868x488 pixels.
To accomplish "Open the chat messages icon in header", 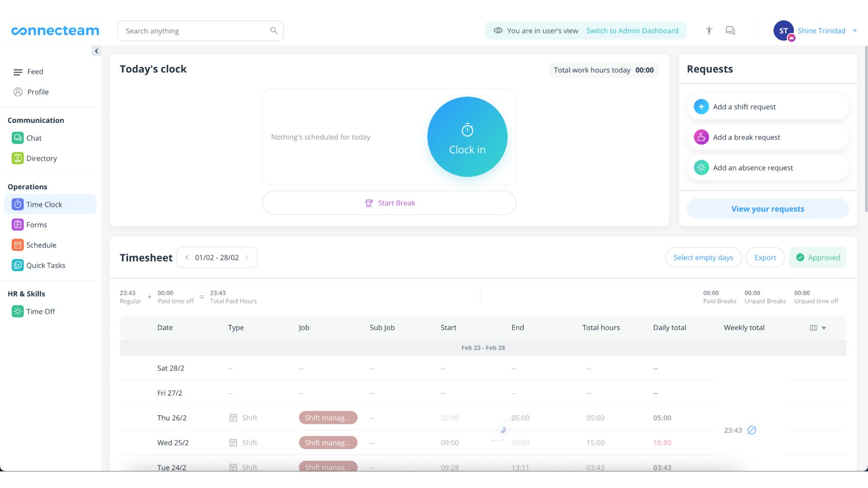I will pos(730,30).
